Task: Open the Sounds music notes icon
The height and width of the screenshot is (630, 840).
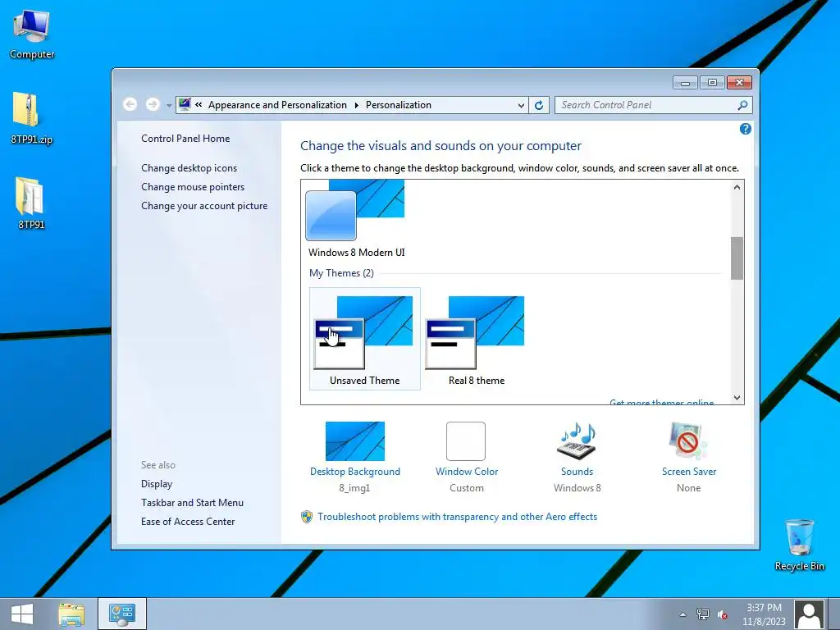Action: tap(577, 441)
